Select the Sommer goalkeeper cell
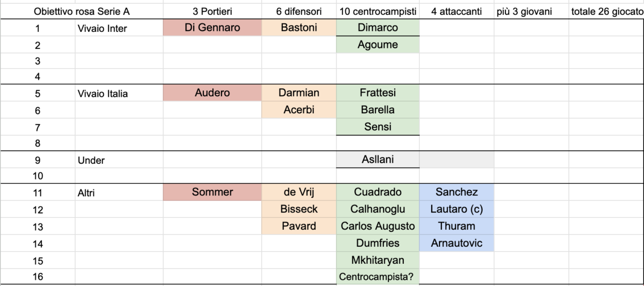This screenshot has width=644, height=286. pyautogui.click(x=212, y=193)
